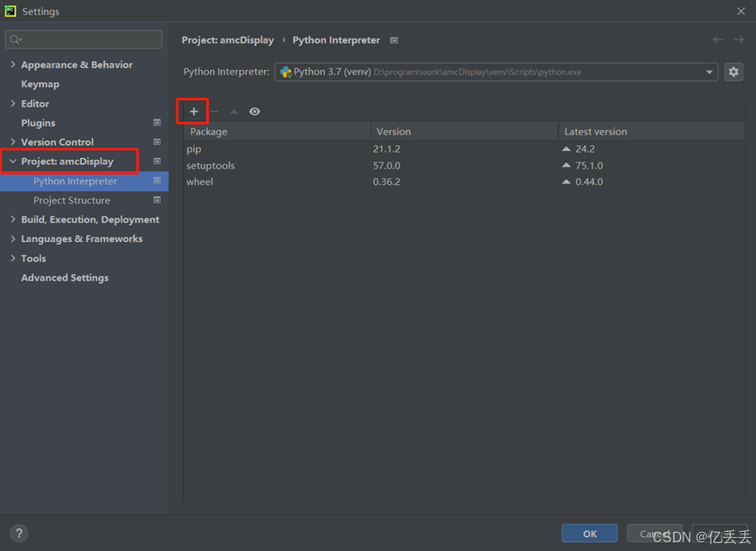Viewport: 756px width, 551px height.
Task: Click the forward navigation arrow
Action: [739, 40]
